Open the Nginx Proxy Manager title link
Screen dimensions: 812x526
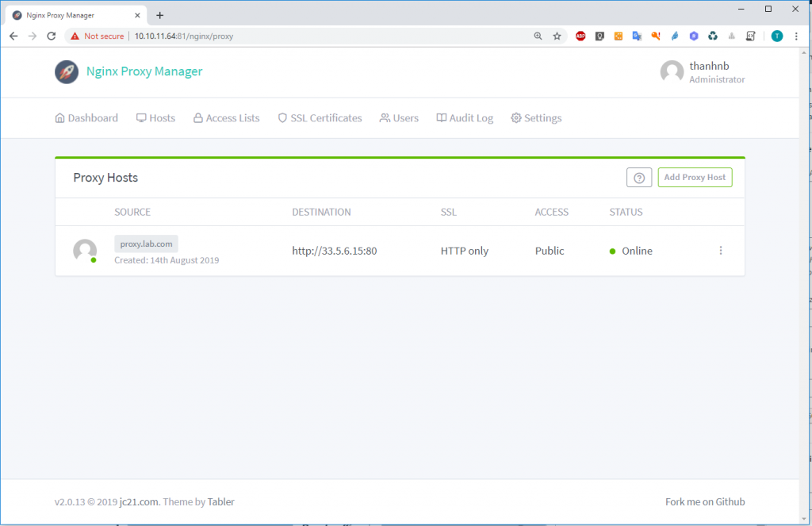point(144,71)
